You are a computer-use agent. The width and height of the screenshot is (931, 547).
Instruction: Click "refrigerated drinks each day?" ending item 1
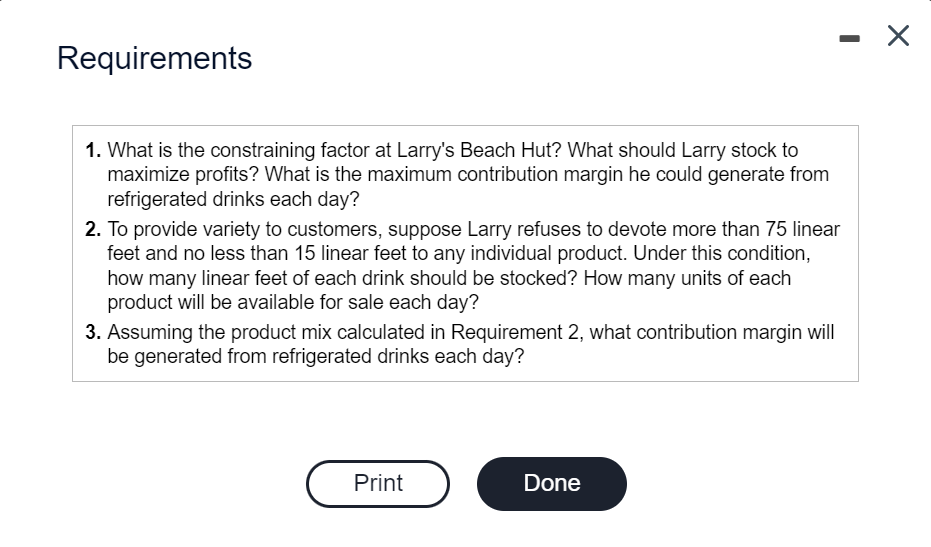pyautogui.click(x=232, y=198)
